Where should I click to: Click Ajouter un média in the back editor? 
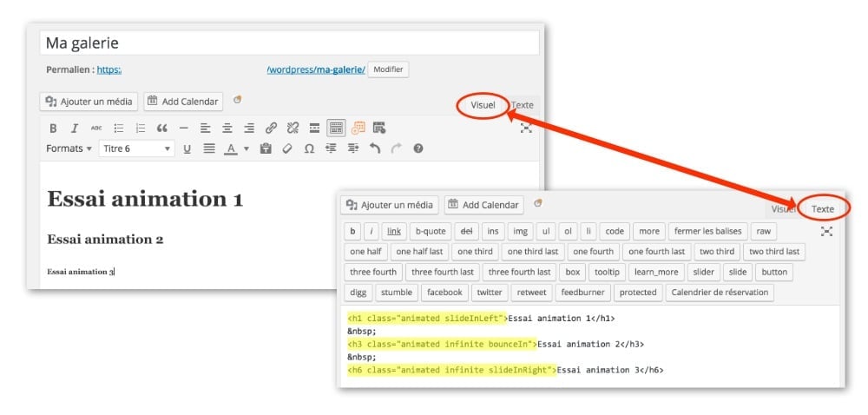pyautogui.click(x=89, y=102)
